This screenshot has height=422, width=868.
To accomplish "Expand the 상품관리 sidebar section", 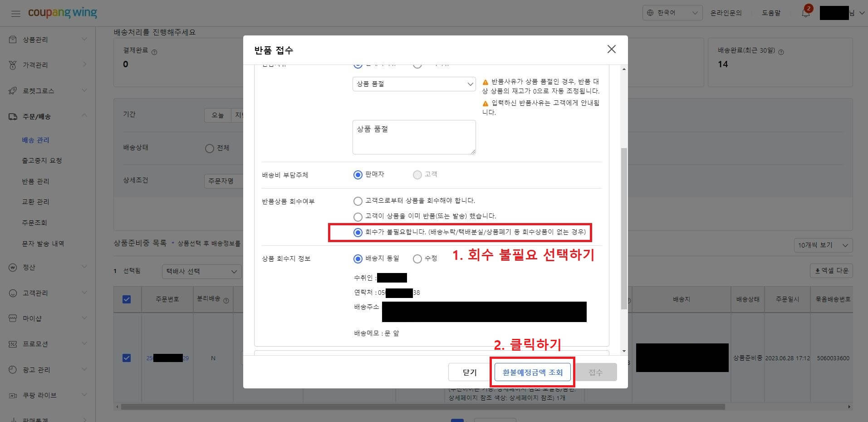I will 84,40.
